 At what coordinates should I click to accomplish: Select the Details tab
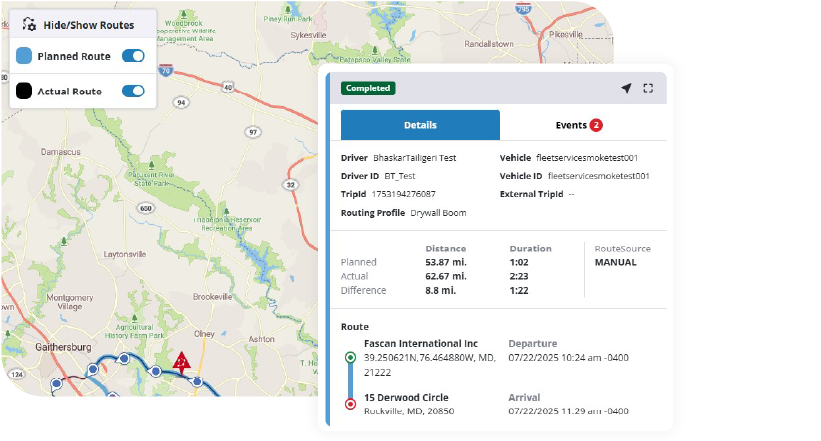click(x=420, y=125)
